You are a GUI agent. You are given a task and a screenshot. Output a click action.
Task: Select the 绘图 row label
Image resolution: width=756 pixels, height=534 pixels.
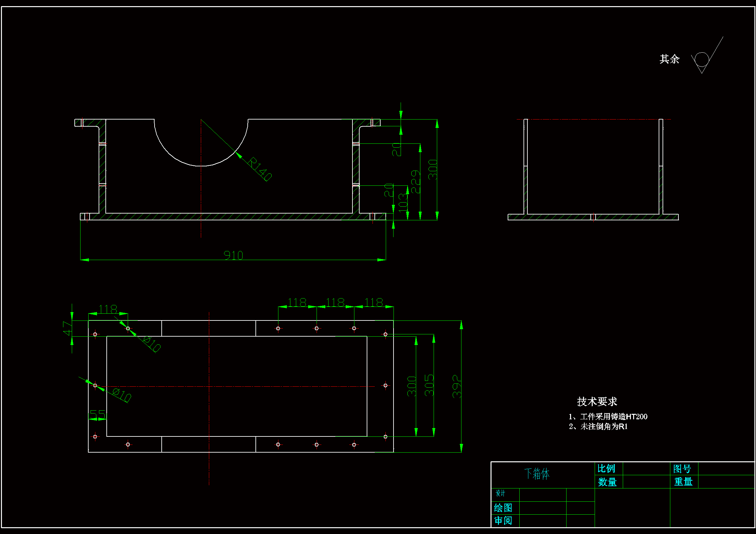click(503, 508)
